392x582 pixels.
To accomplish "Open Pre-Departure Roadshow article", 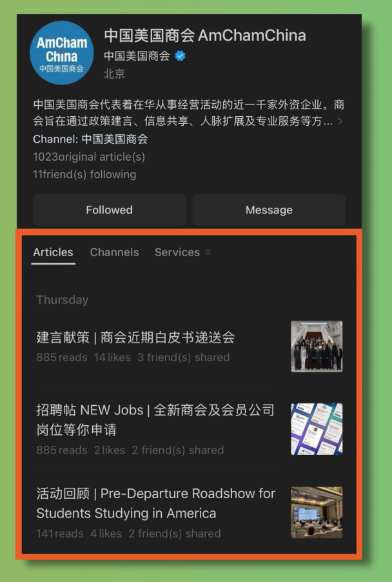I will (x=156, y=503).
